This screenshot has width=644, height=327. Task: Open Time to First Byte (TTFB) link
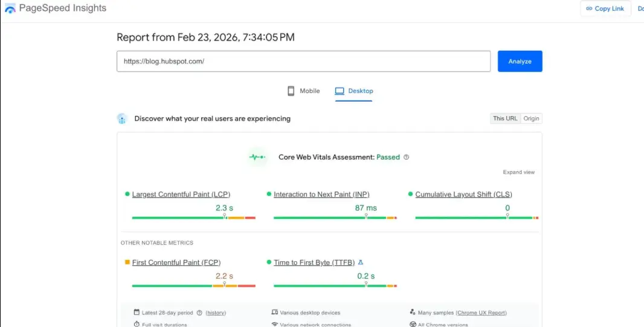(314, 262)
